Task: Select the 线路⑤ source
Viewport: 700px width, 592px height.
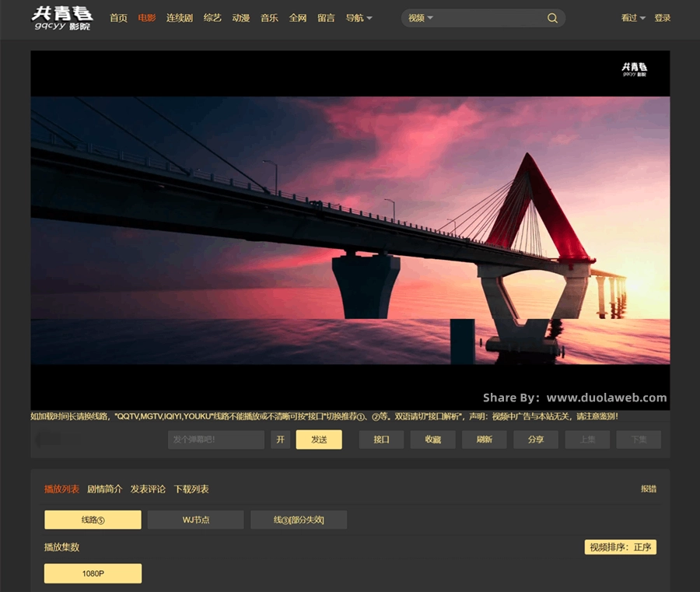Action: click(x=93, y=520)
